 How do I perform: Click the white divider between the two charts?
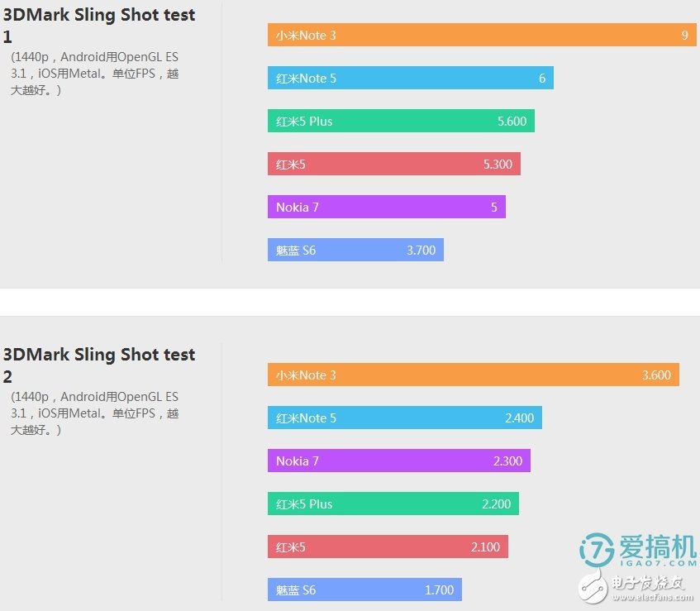coord(350,302)
